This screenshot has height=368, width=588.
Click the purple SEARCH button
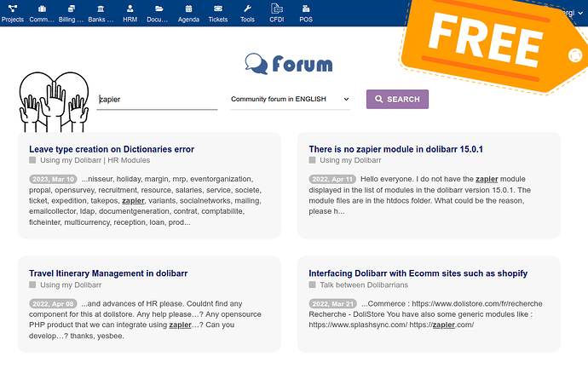[397, 100]
